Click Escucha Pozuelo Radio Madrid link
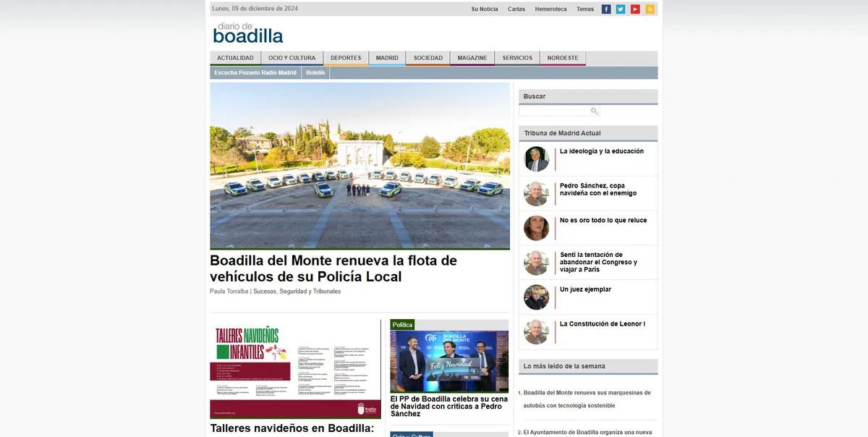The image size is (868, 437). pyautogui.click(x=255, y=73)
